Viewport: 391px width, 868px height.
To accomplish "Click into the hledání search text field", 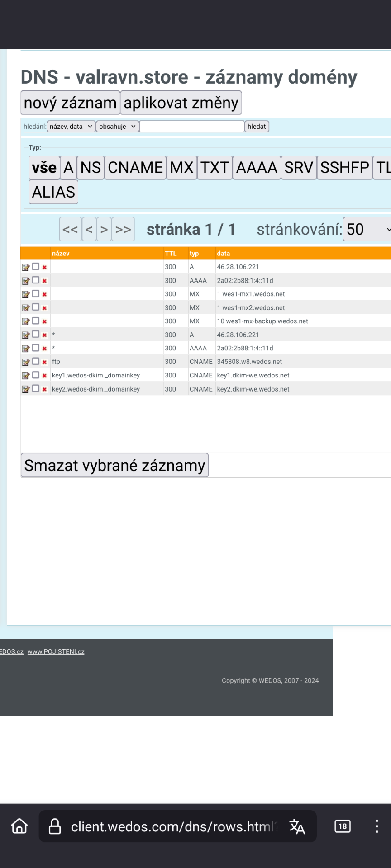I will pos(192,127).
